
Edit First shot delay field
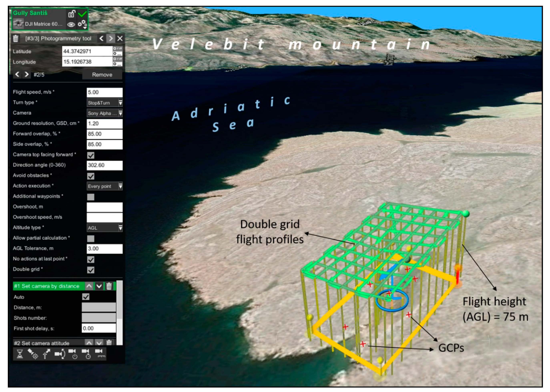[x=99, y=328]
